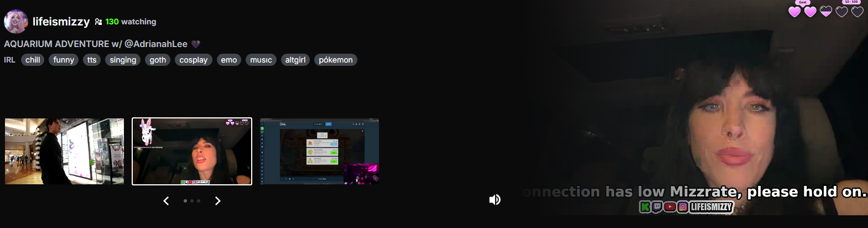Open the game store stream thumbnail
The image size is (868, 228).
click(x=320, y=151)
